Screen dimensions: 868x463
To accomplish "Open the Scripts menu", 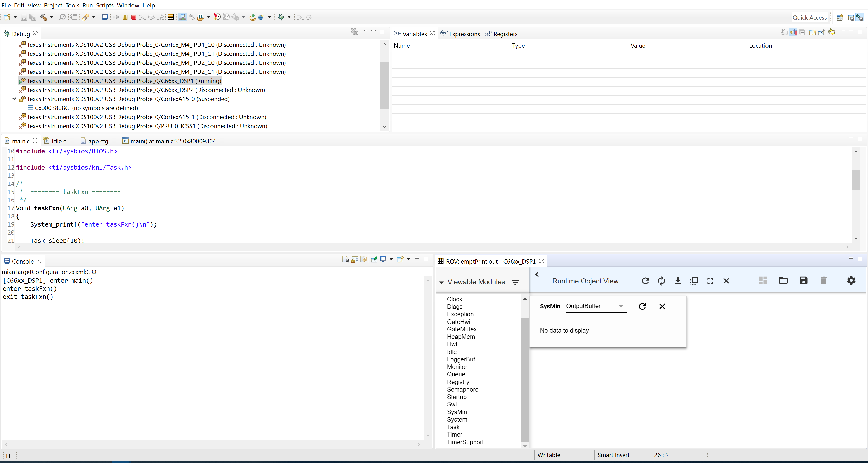I will coord(104,5).
